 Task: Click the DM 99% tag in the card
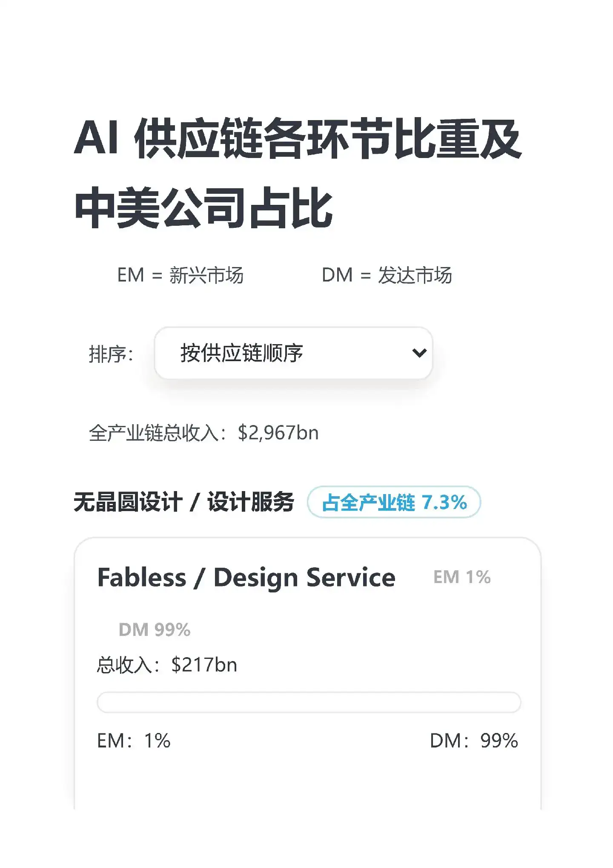point(155,629)
